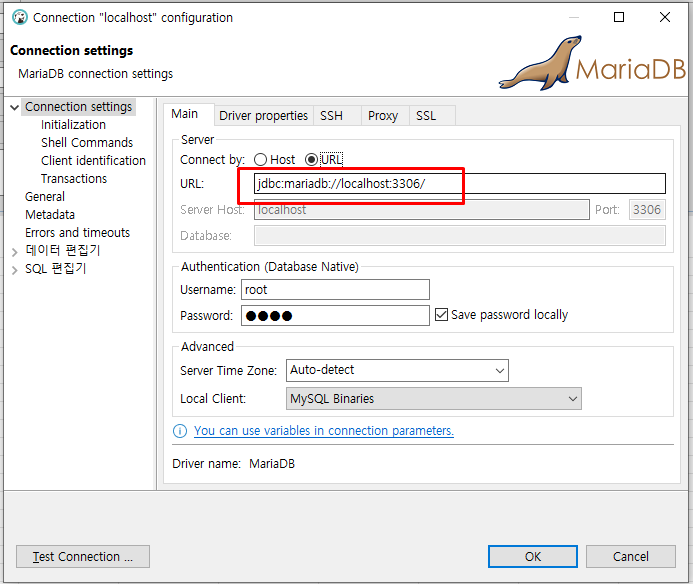Close the configuration dialog window
Image resolution: width=693 pixels, height=584 pixels.
(x=665, y=17)
